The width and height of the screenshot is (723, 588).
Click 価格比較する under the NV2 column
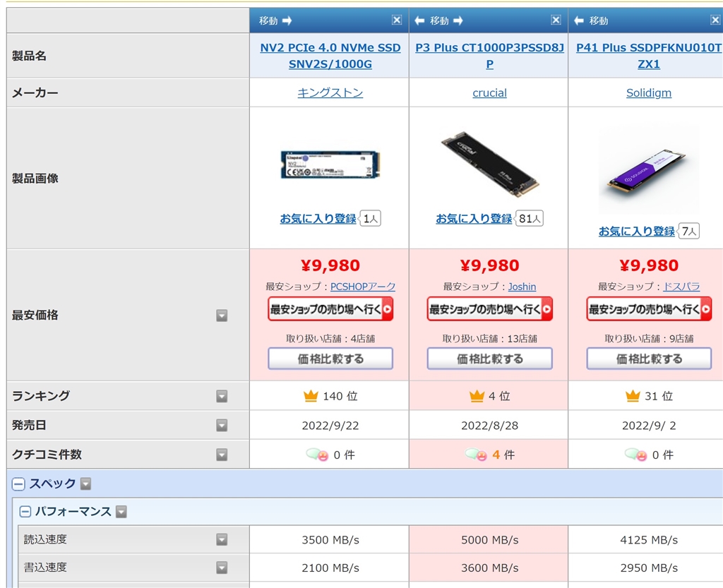point(330,359)
